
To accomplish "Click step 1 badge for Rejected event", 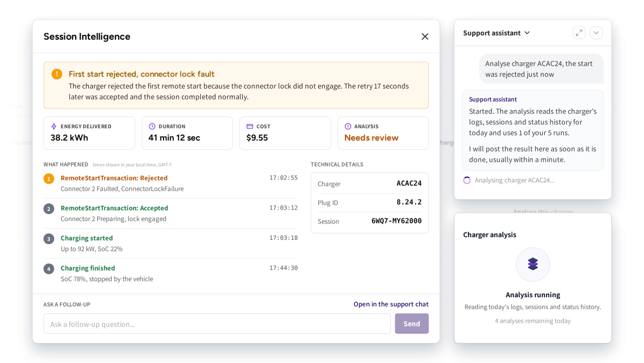I will pyautogui.click(x=49, y=179).
